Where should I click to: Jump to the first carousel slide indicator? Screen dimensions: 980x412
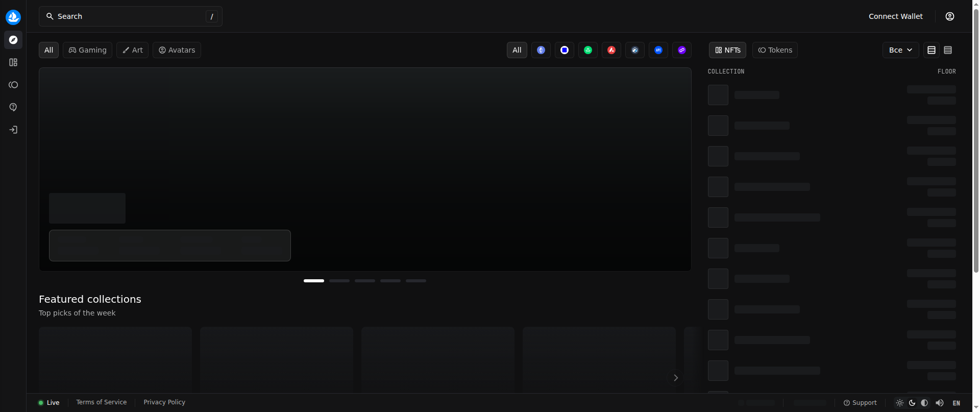click(314, 281)
